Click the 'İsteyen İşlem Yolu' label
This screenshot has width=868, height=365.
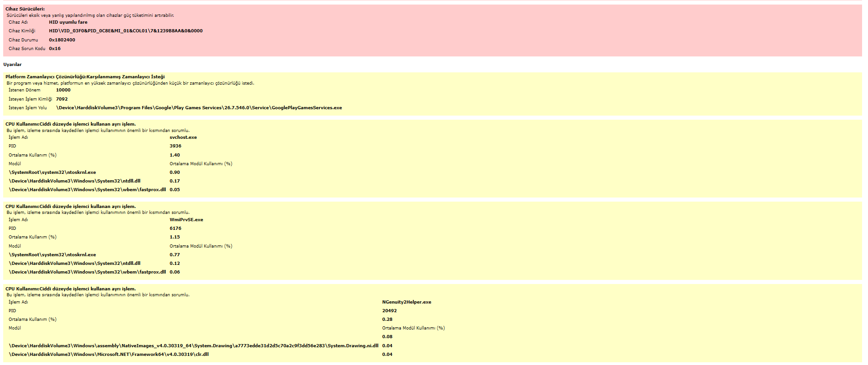(28, 108)
